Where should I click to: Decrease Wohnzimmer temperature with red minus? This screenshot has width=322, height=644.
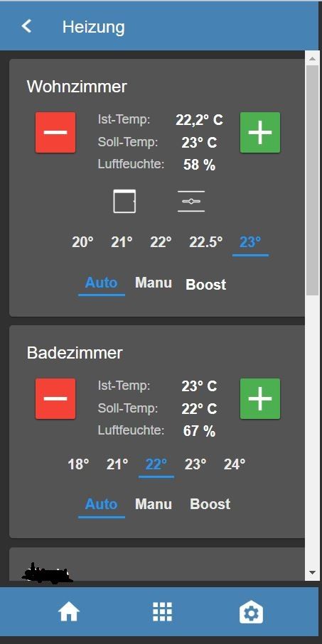[55, 132]
